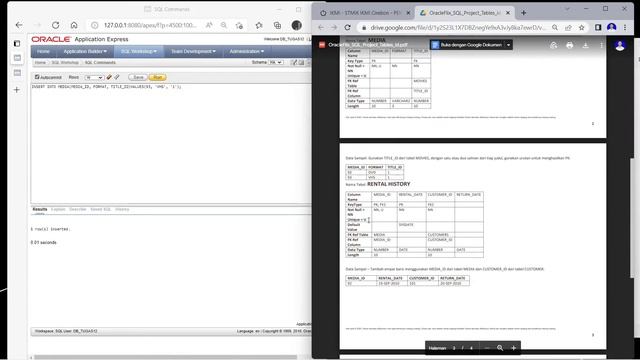The height and width of the screenshot is (360, 640).
Task: Download the OracleFlix PDF
Action: [585, 45]
